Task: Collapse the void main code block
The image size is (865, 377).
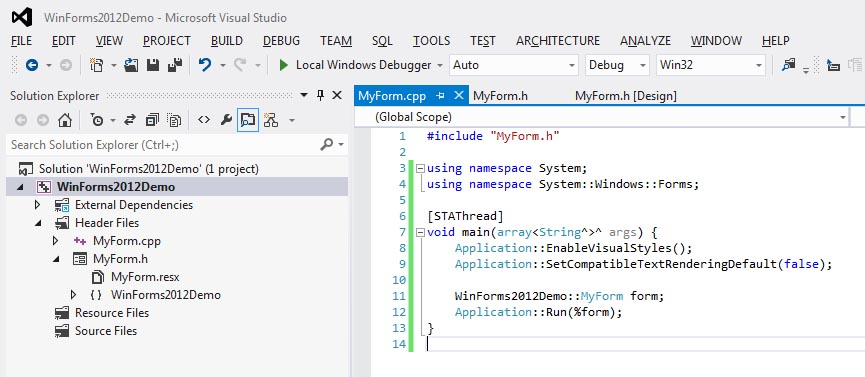Action: tap(421, 232)
